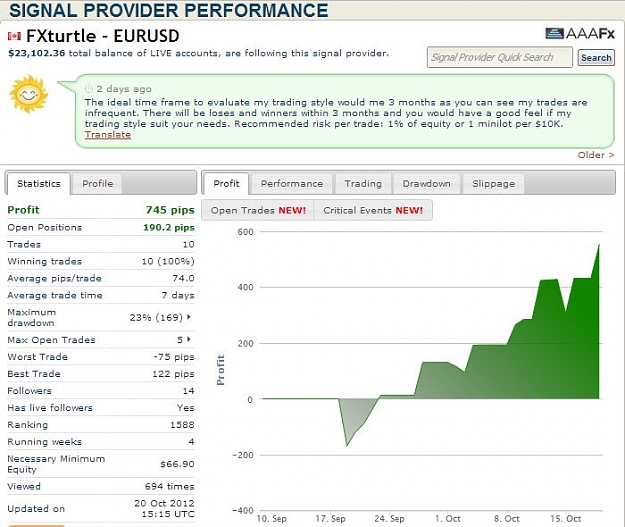
Task: Click the '20 Oct 2012 15:15 UTC' update time
Action: coord(165,509)
